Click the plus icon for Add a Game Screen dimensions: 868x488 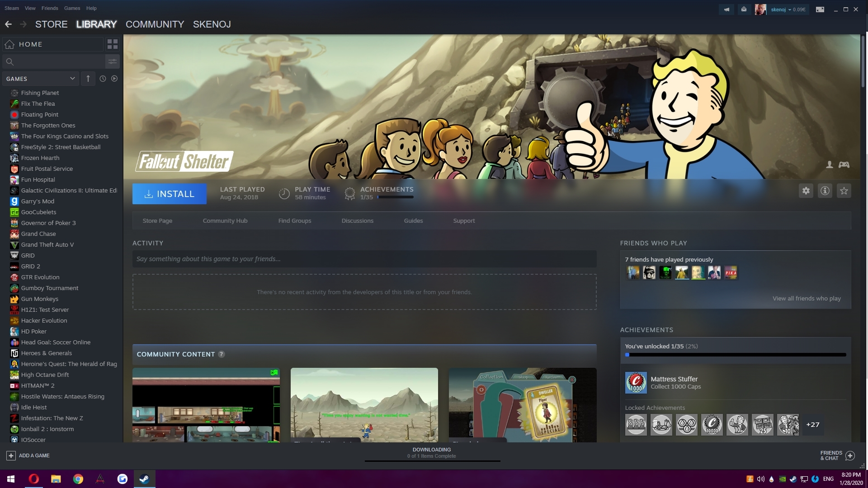tap(11, 456)
